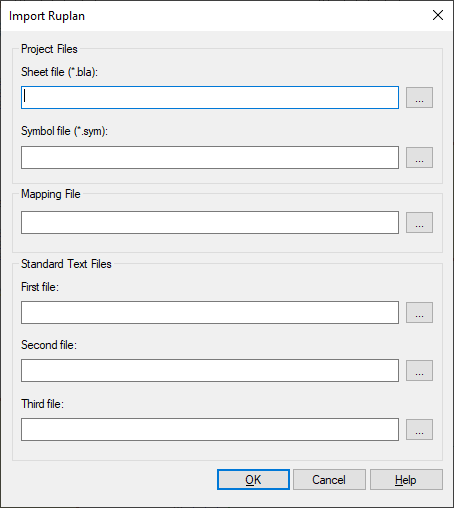The width and height of the screenshot is (454, 508).
Task: Select the First file text box
Action: coord(210,312)
